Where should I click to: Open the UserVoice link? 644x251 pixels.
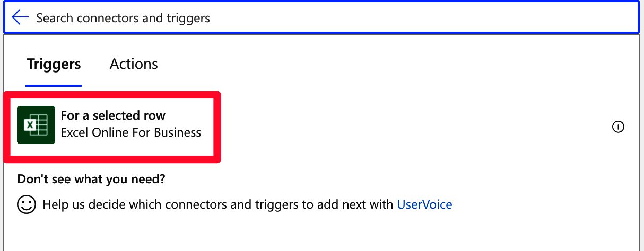click(x=424, y=204)
